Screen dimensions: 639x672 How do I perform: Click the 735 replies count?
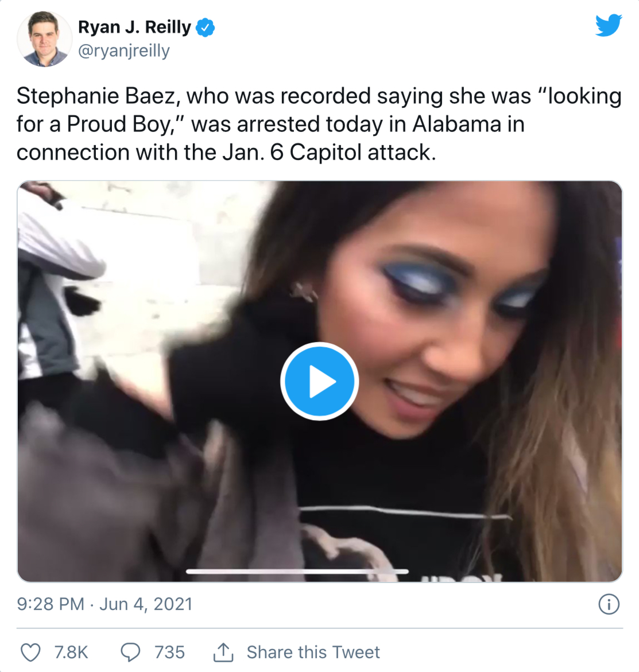click(170, 652)
